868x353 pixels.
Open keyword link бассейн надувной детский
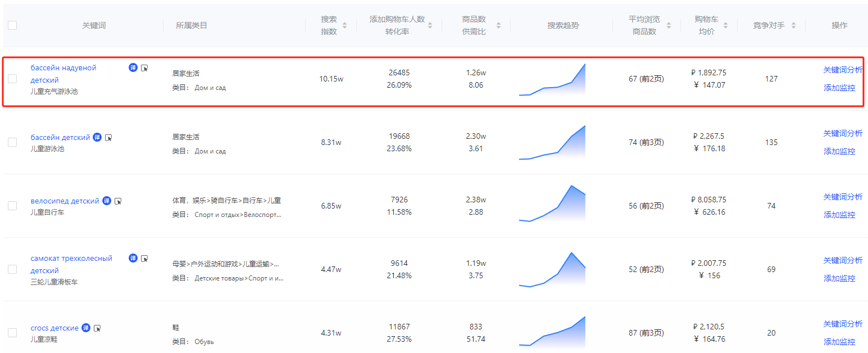63,74
